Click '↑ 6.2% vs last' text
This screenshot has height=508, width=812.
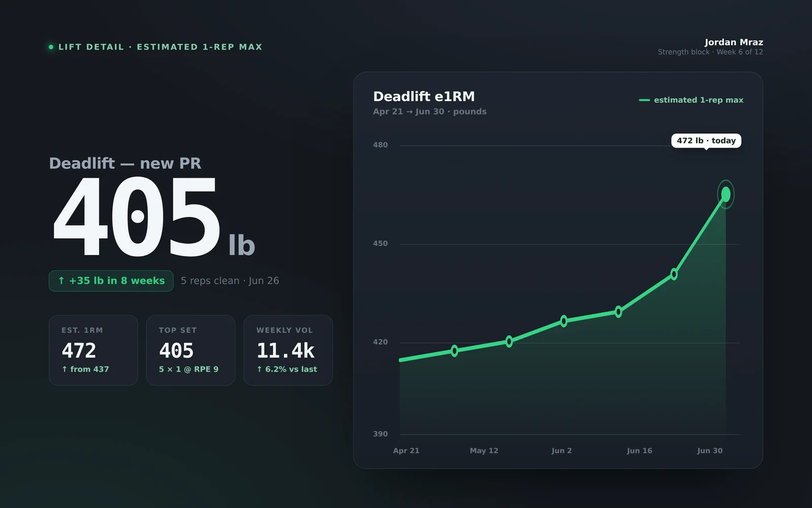pyautogui.click(x=287, y=369)
